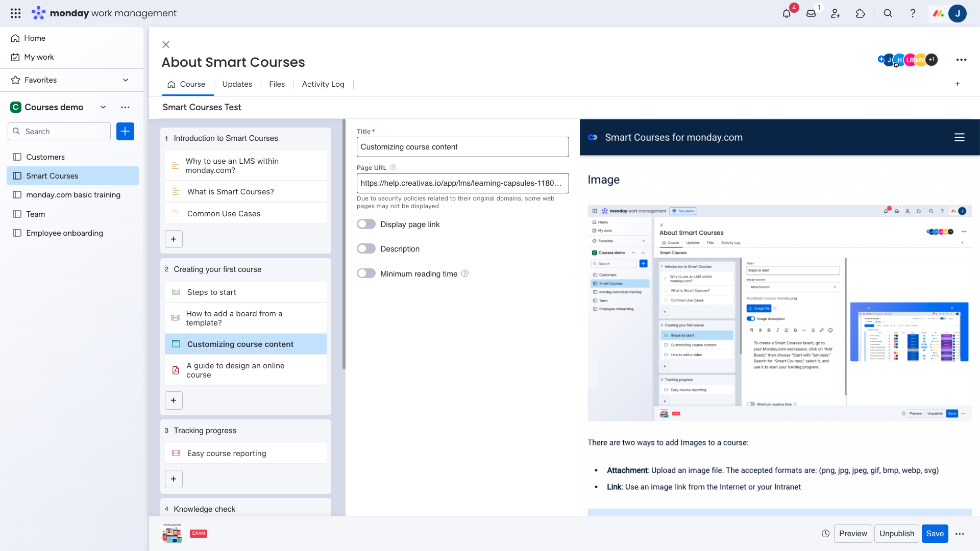The width and height of the screenshot is (980, 551).
Task: Select lesson Common Use Cases
Action: 246,214
